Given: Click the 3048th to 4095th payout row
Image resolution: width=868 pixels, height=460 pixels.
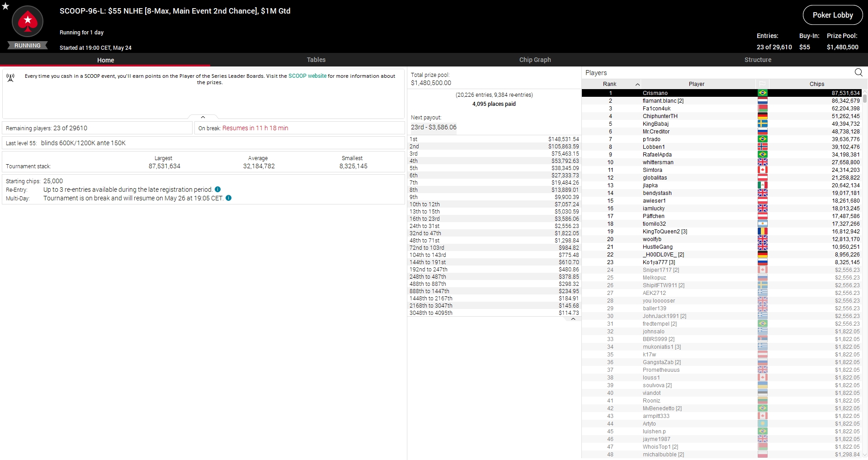Looking at the screenshot, I should (494, 313).
